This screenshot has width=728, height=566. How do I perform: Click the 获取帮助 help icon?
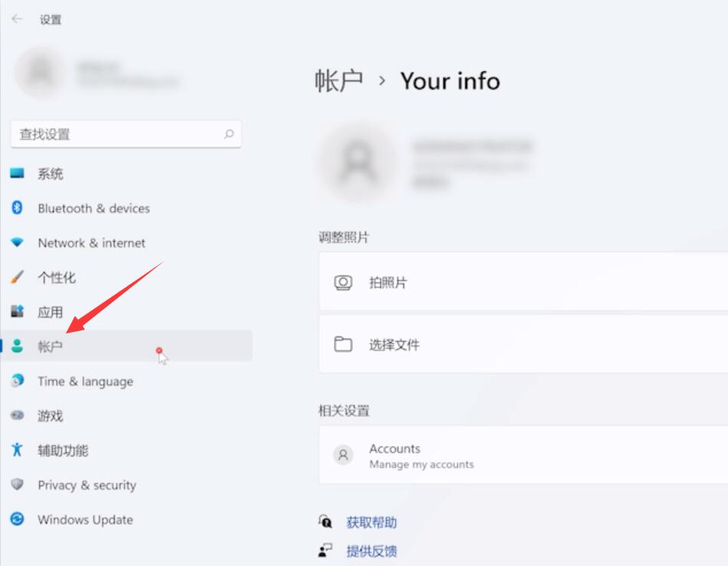(325, 522)
